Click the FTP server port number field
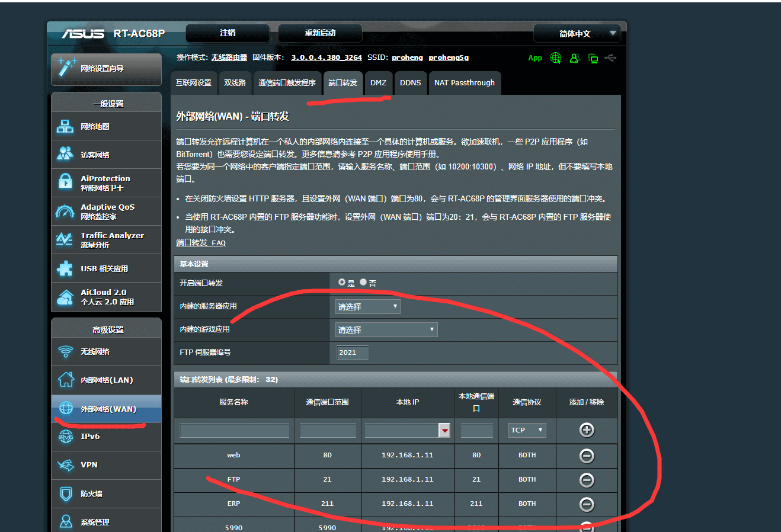The height and width of the screenshot is (532, 781). coord(352,353)
